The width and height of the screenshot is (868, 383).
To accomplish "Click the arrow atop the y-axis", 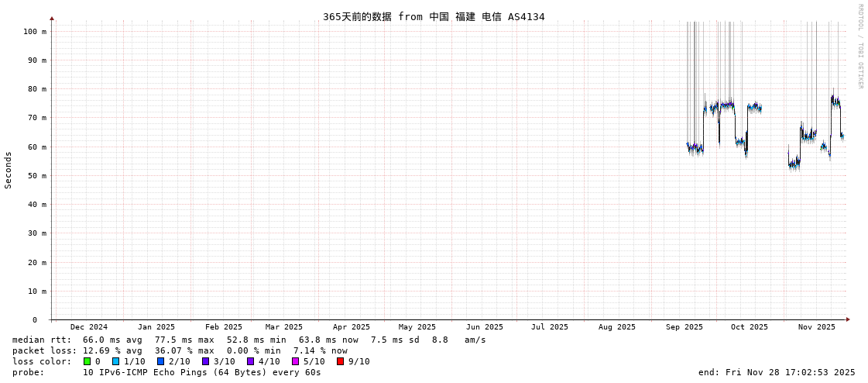I will click(x=52, y=18).
